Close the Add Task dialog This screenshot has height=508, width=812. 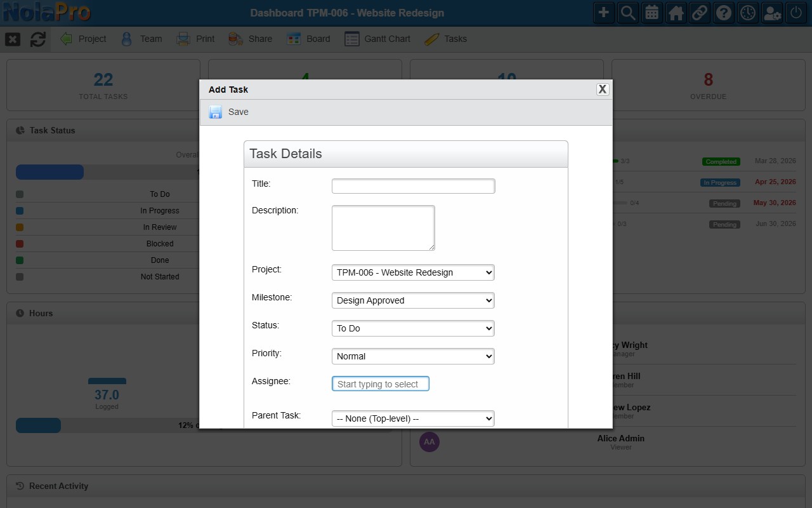coord(603,90)
